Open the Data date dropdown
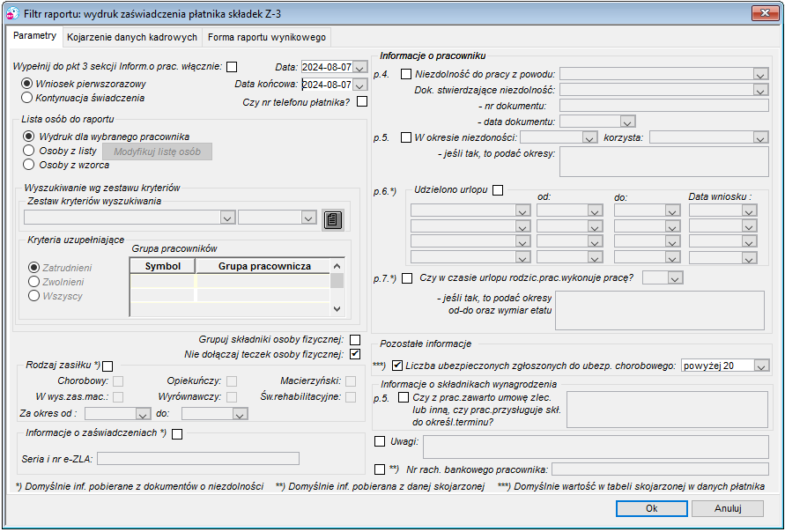This screenshot has height=532, width=785. (360, 67)
